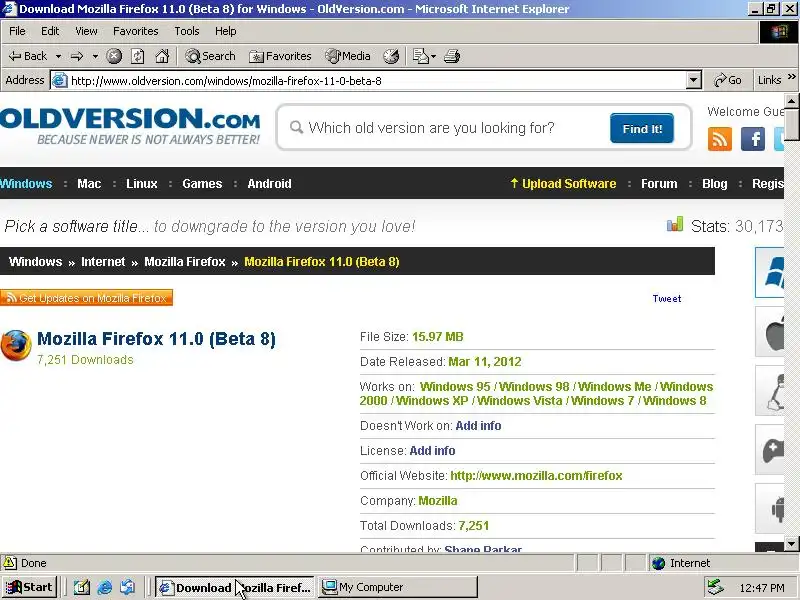
Task: Click the Mail toolbar icon
Action: 420,56
